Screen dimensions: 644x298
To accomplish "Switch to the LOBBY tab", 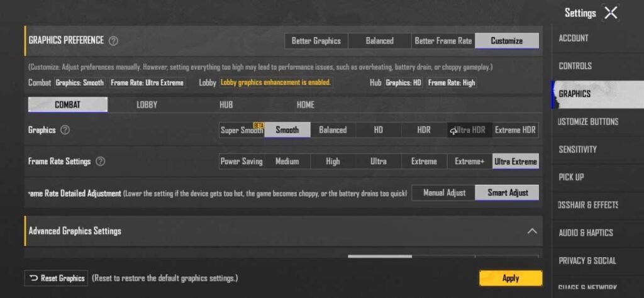I will click(x=147, y=104).
